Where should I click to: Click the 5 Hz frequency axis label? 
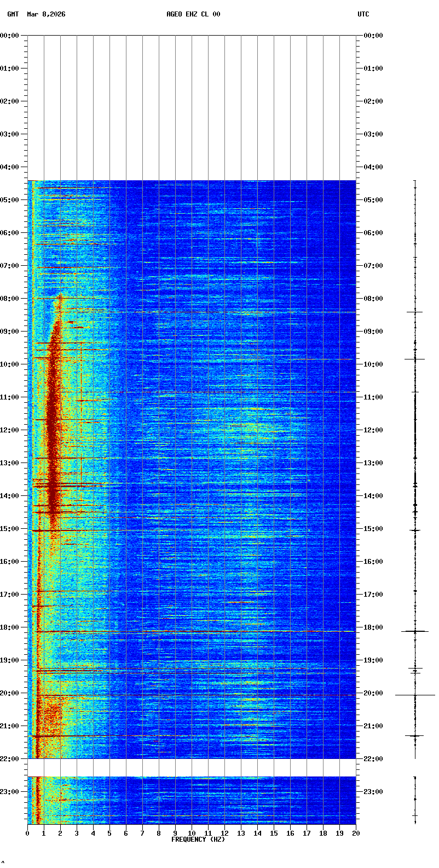click(109, 833)
